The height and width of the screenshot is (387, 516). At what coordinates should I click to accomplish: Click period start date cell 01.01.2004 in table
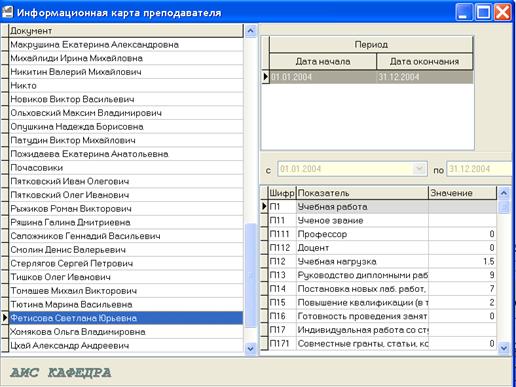323,77
